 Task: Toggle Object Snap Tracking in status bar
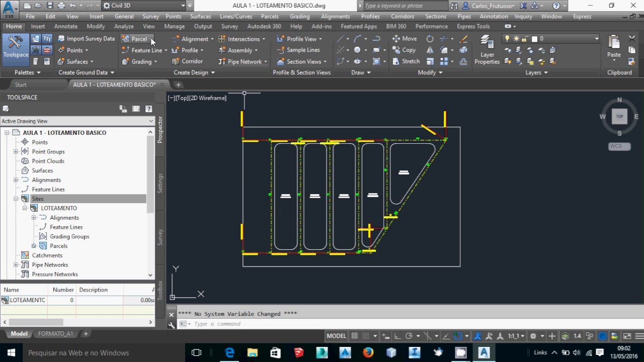445,336
